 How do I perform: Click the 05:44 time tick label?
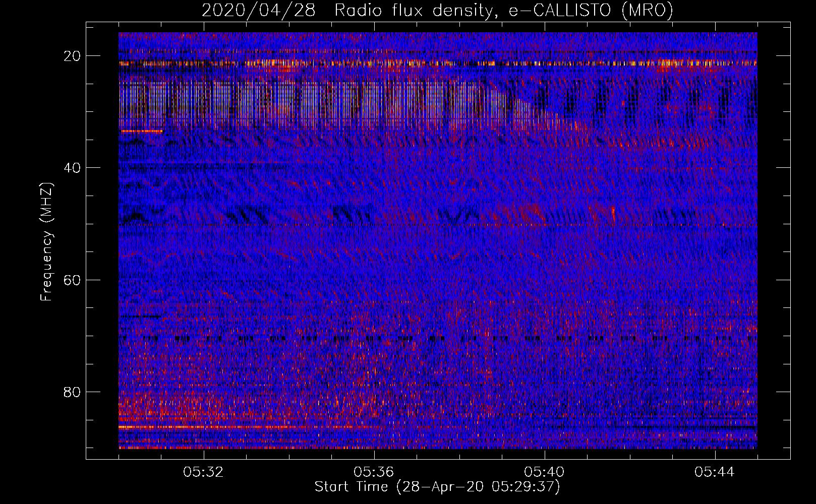(x=715, y=472)
